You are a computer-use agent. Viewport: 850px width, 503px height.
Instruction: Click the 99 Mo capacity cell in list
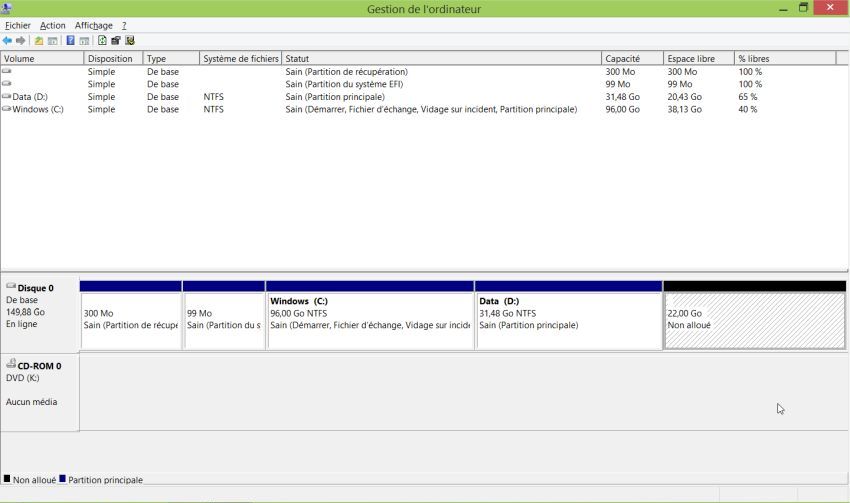tap(618, 84)
